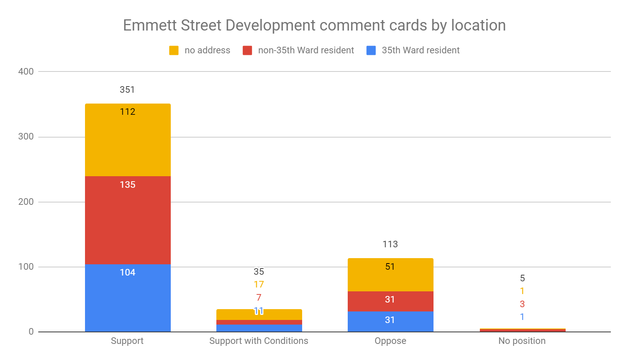Click the 'Support with Conditions' axis label

[x=258, y=341]
